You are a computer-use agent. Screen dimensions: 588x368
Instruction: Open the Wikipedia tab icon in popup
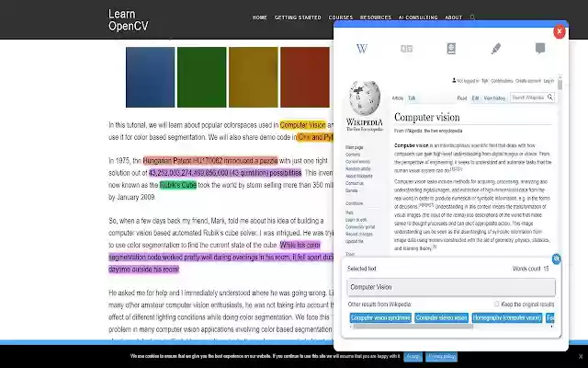click(x=361, y=49)
